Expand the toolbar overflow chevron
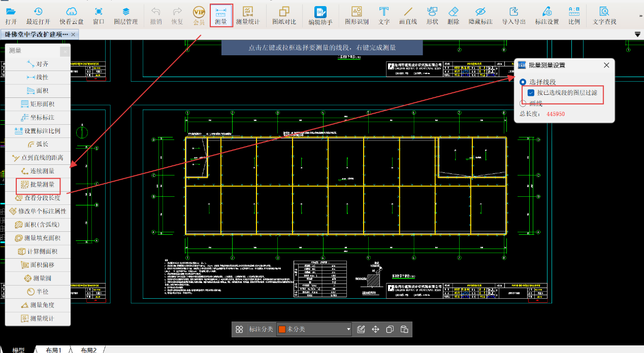 click(640, 16)
